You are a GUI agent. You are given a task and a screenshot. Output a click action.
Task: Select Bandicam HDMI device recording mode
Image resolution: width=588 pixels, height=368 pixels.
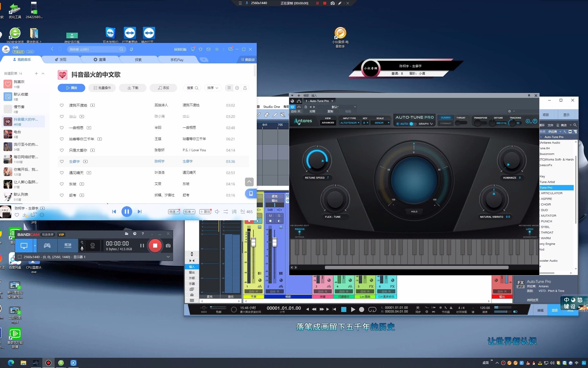point(68,246)
